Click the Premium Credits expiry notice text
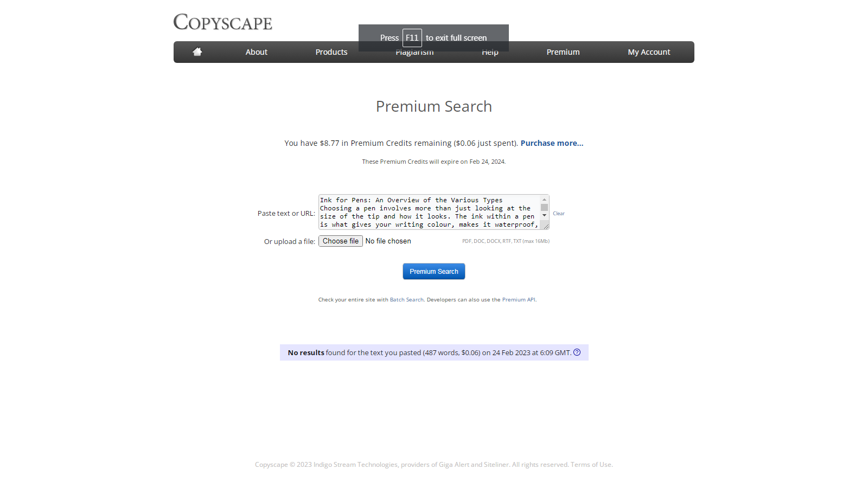 pos(434,162)
